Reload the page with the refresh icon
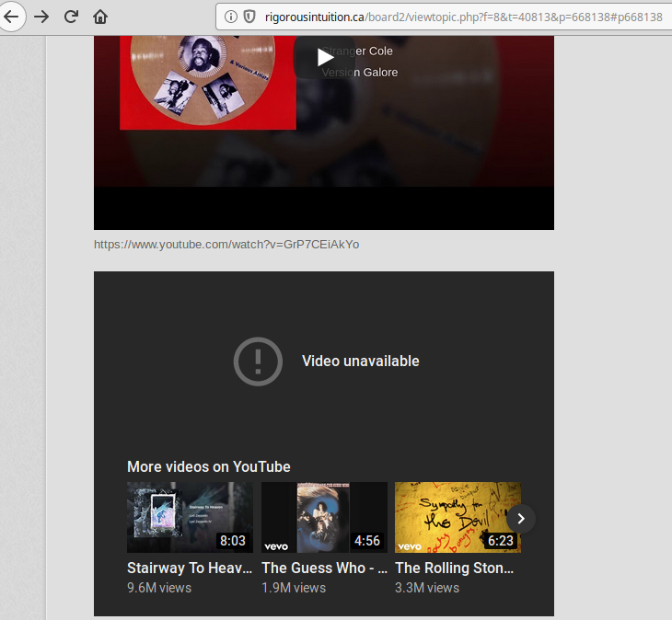The height and width of the screenshot is (620, 672). 71,17
